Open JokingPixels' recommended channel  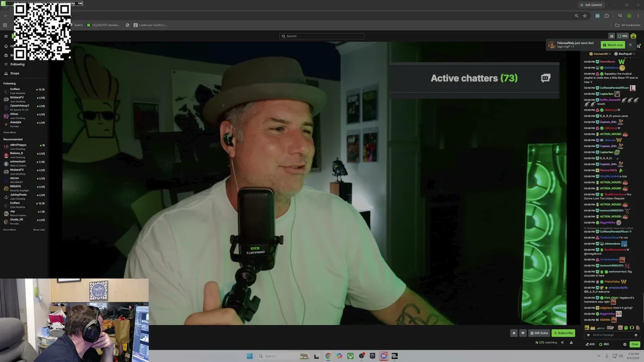[x=24, y=196]
